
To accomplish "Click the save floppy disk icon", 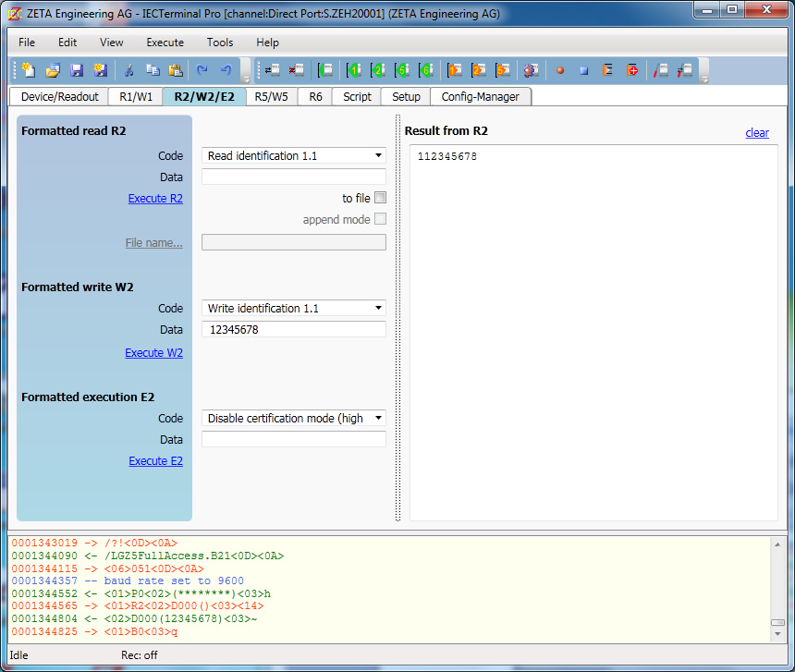I will click(77, 70).
